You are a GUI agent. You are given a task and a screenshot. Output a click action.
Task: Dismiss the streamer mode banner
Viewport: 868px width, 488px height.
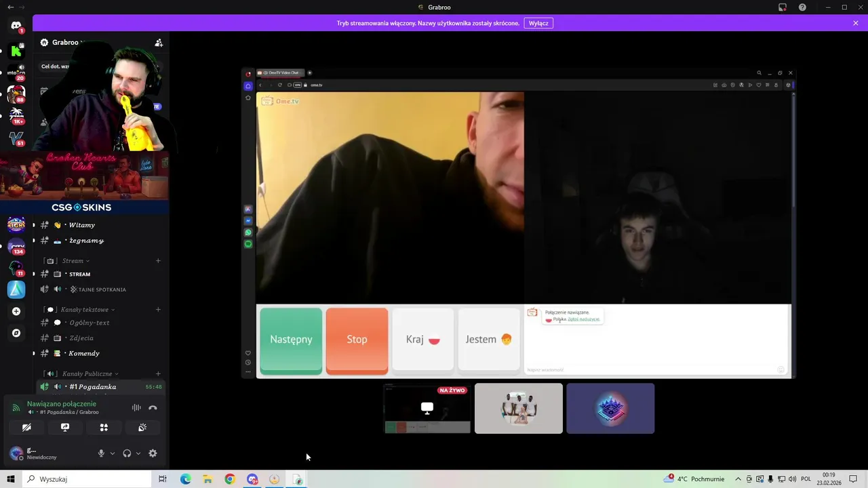pos(856,23)
